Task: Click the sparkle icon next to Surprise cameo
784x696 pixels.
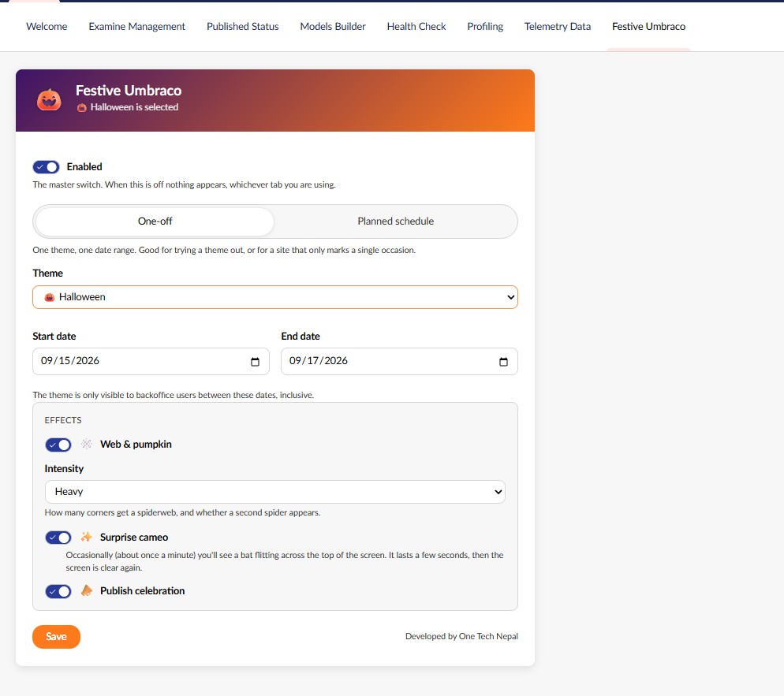Action: [87, 537]
